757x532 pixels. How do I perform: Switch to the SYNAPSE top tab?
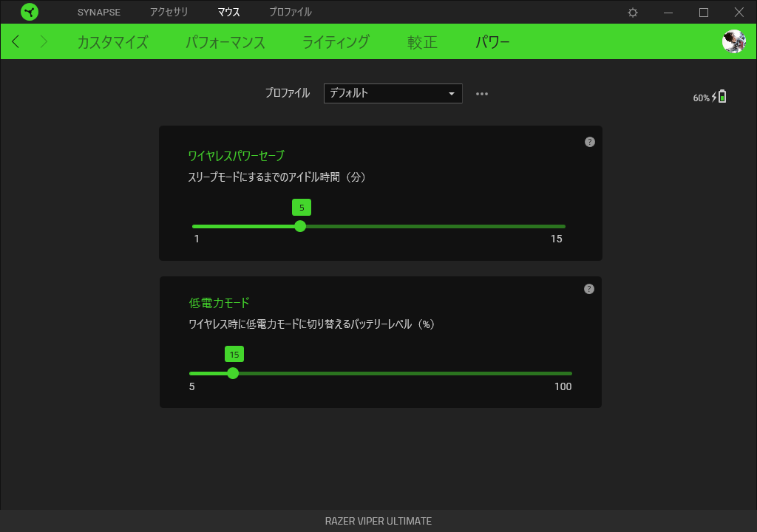click(99, 12)
